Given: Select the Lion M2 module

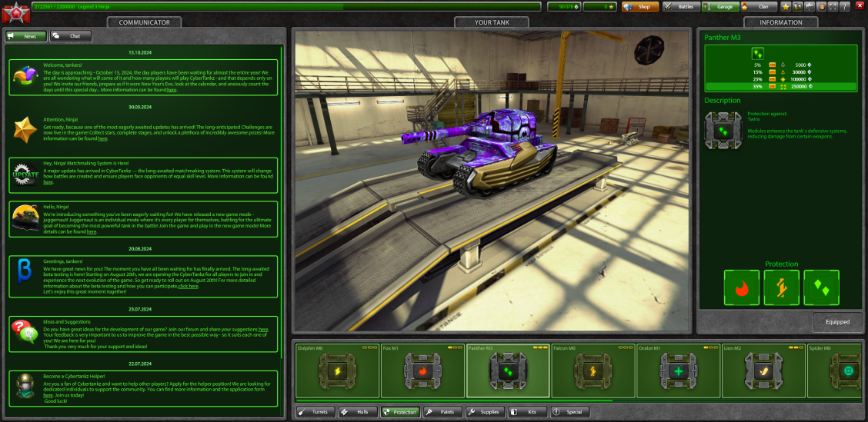Looking at the screenshot, I should point(762,370).
